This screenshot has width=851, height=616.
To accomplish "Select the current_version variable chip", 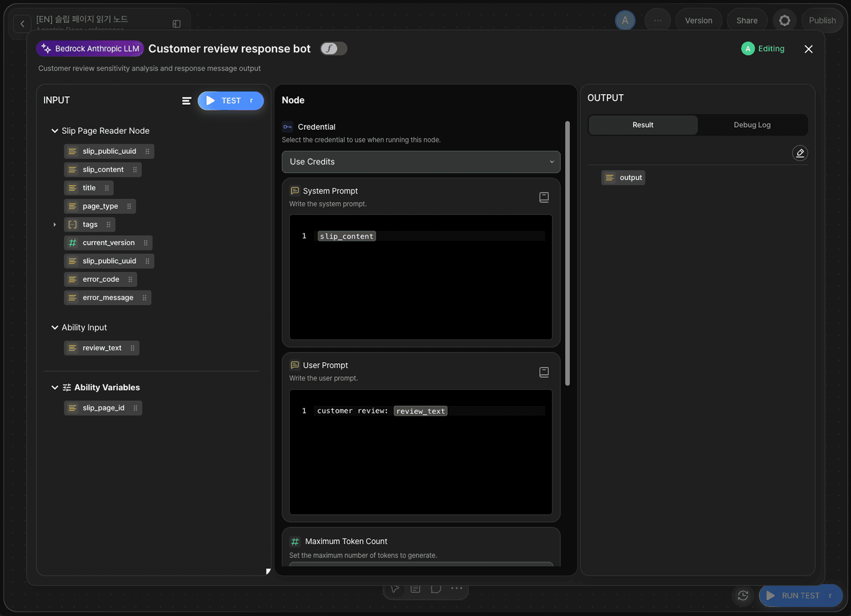I will (108, 243).
